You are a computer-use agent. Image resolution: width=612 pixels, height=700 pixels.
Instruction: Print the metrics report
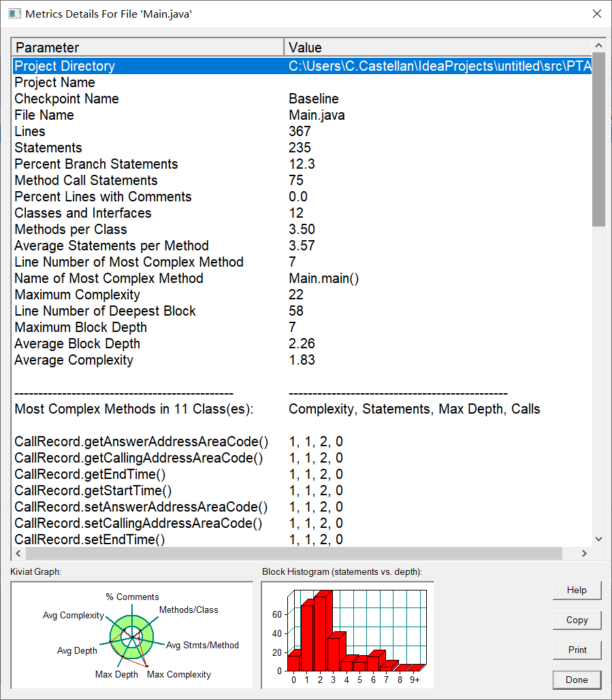[577, 650]
